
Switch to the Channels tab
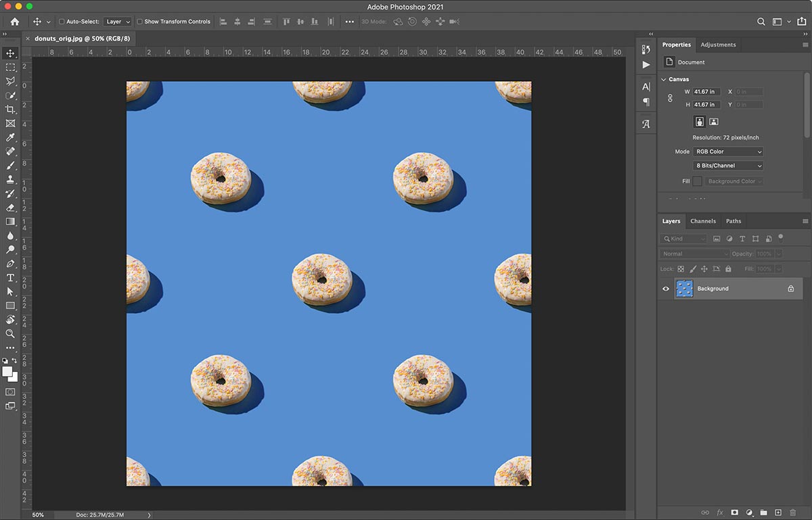click(x=703, y=220)
